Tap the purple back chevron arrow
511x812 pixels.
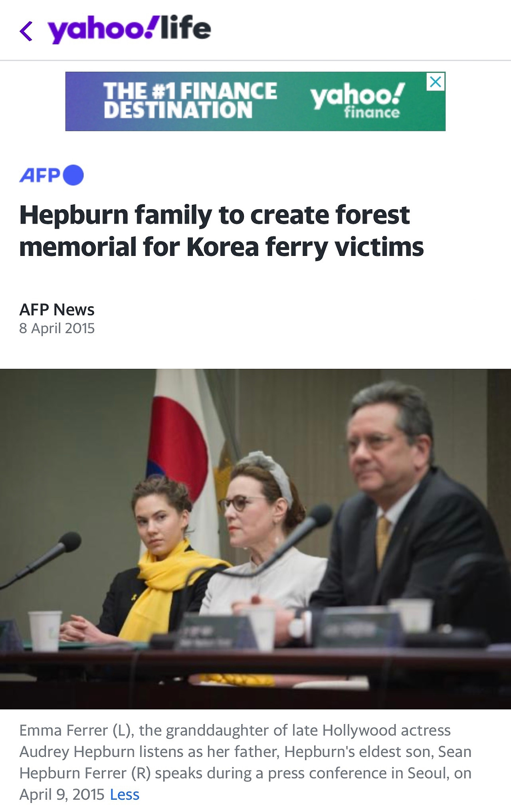point(26,31)
